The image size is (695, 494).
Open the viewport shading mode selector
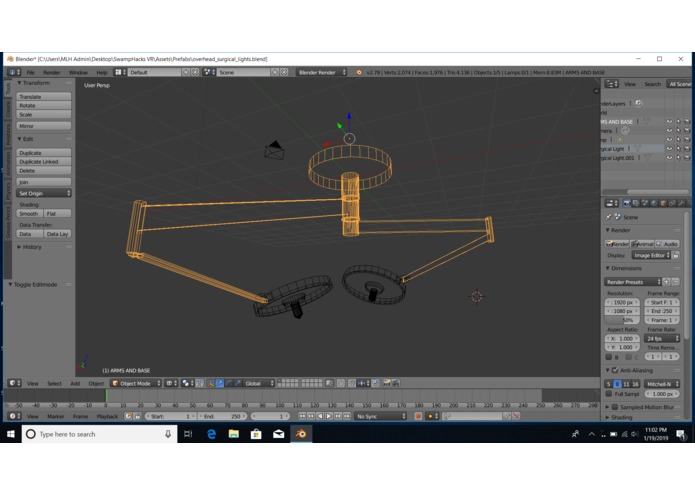coord(171,383)
